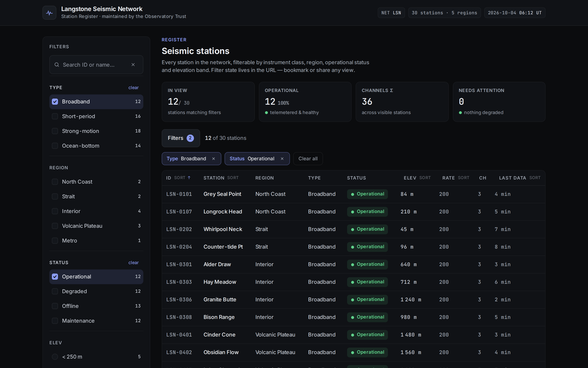Check the Strong-motion type filter
This screenshot has width=588, height=368.
click(x=55, y=131)
